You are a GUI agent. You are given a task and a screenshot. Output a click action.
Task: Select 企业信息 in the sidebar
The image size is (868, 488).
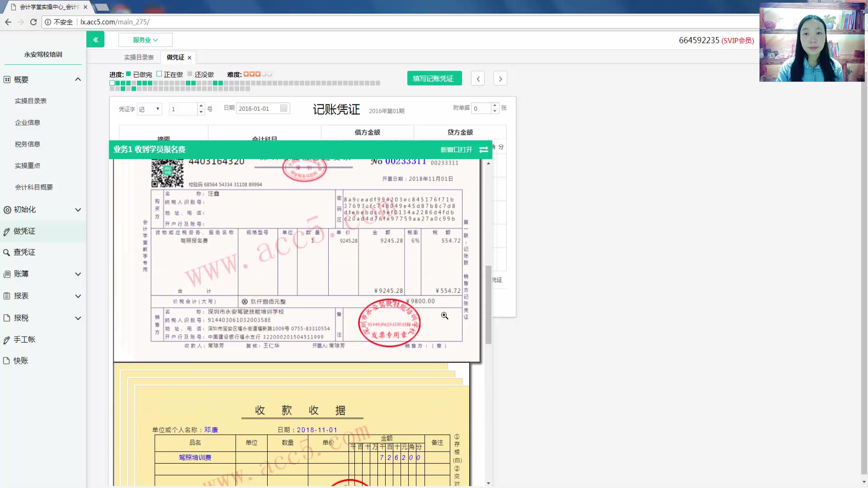[28, 122]
